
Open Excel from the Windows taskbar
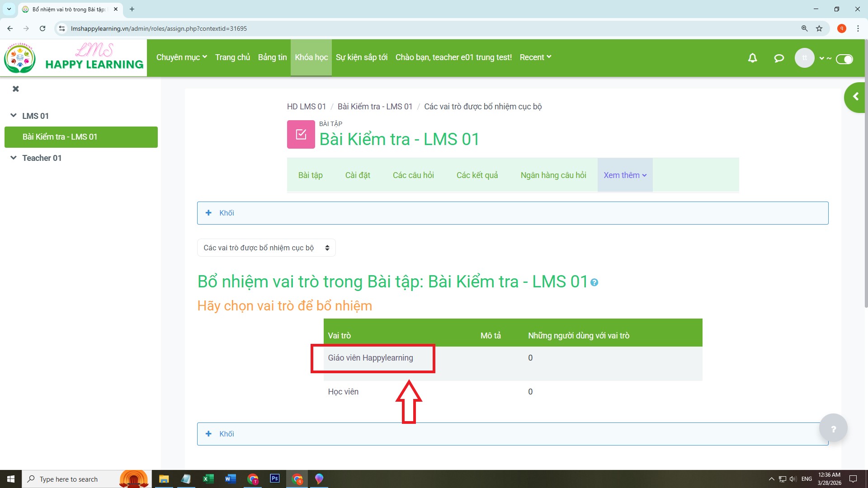click(208, 479)
